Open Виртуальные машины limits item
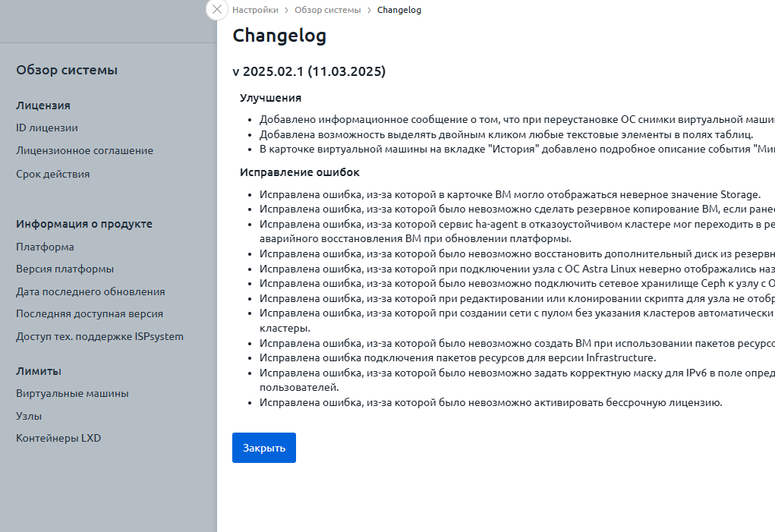The height and width of the screenshot is (532, 775). tap(72, 394)
